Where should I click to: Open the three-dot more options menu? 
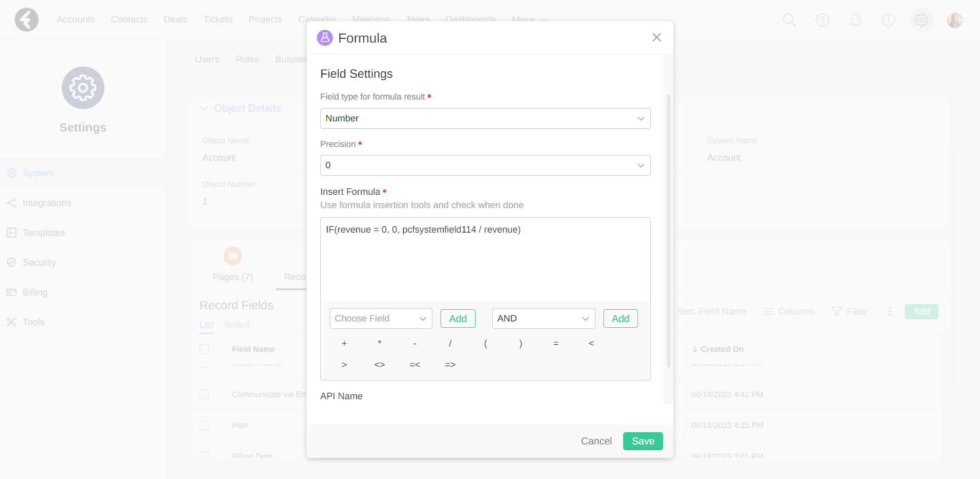pyautogui.click(x=890, y=311)
